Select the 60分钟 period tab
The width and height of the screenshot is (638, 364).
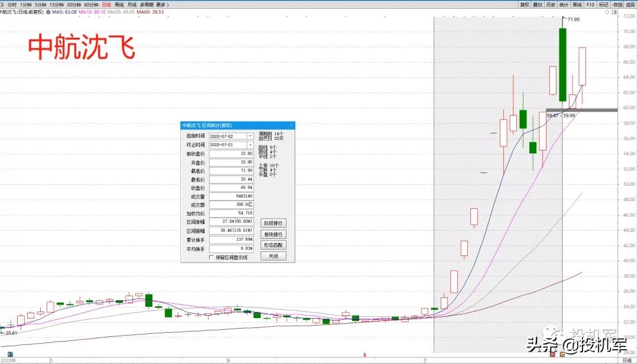point(91,5)
